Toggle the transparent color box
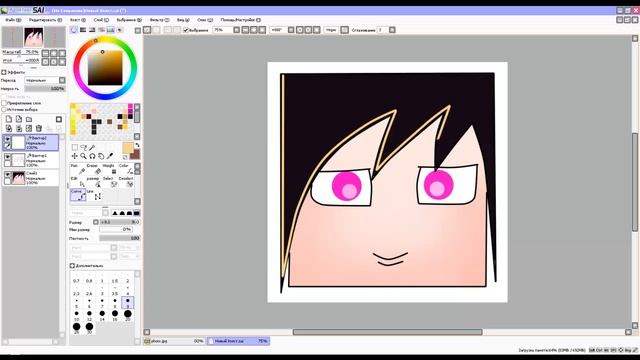This screenshot has height=360, width=640. pyautogui.click(x=125, y=157)
